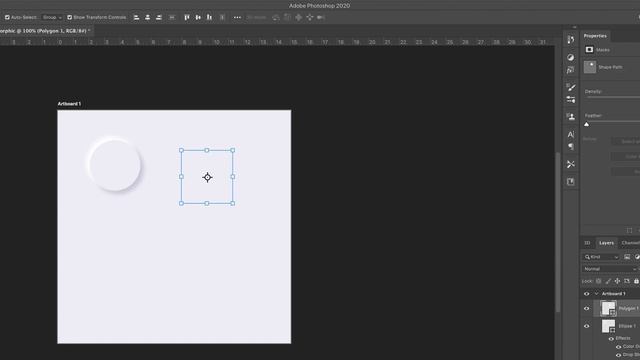Click the top-left transform handle
The image size is (640, 360).
(182, 150)
